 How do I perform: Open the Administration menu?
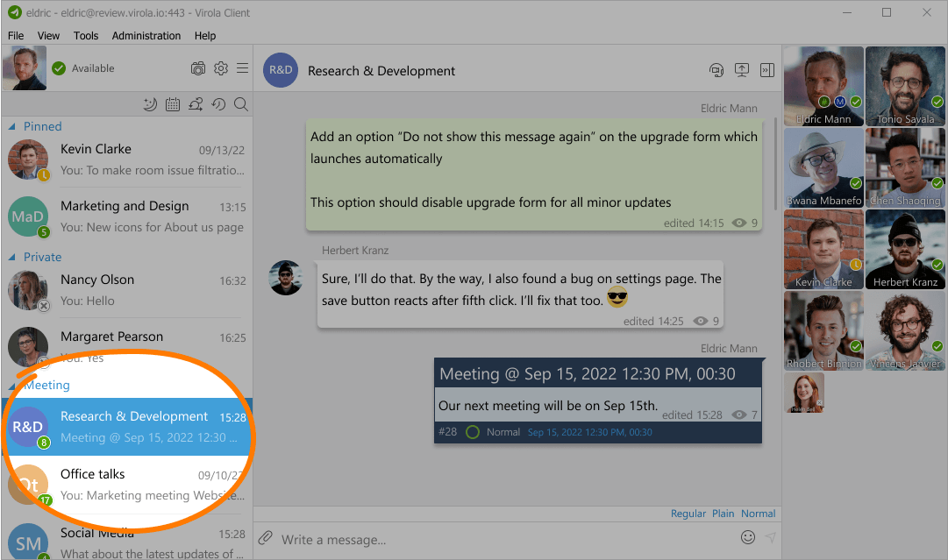point(146,36)
